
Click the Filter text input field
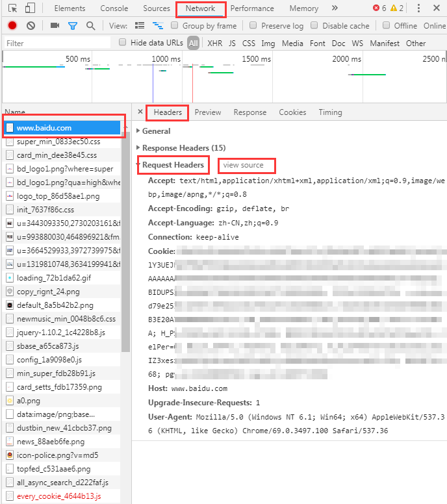pyautogui.click(x=57, y=44)
